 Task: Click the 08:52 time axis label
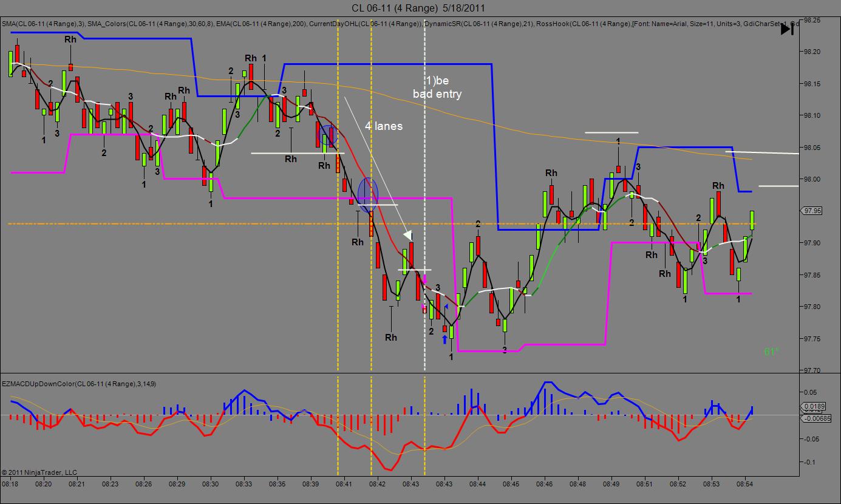678,485
